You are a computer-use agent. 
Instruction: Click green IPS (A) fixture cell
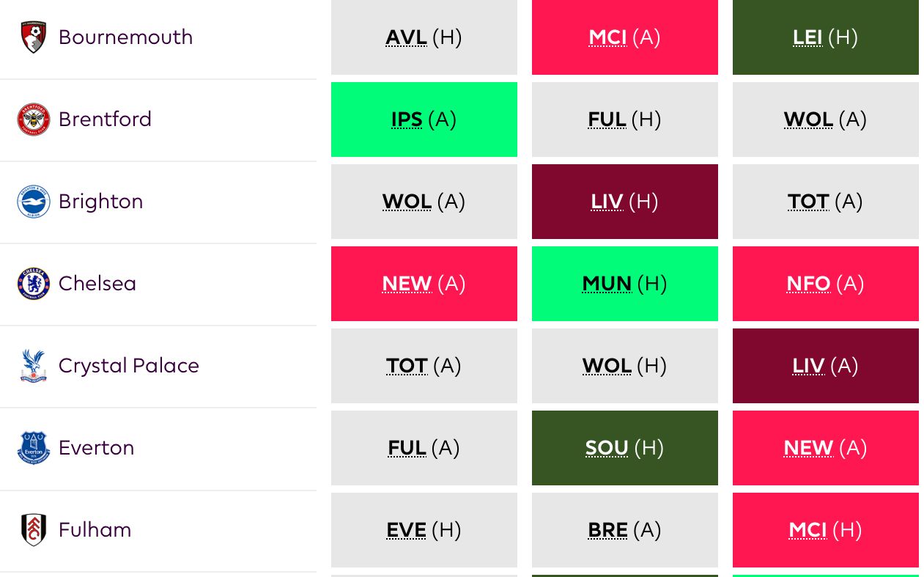click(424, 120)
